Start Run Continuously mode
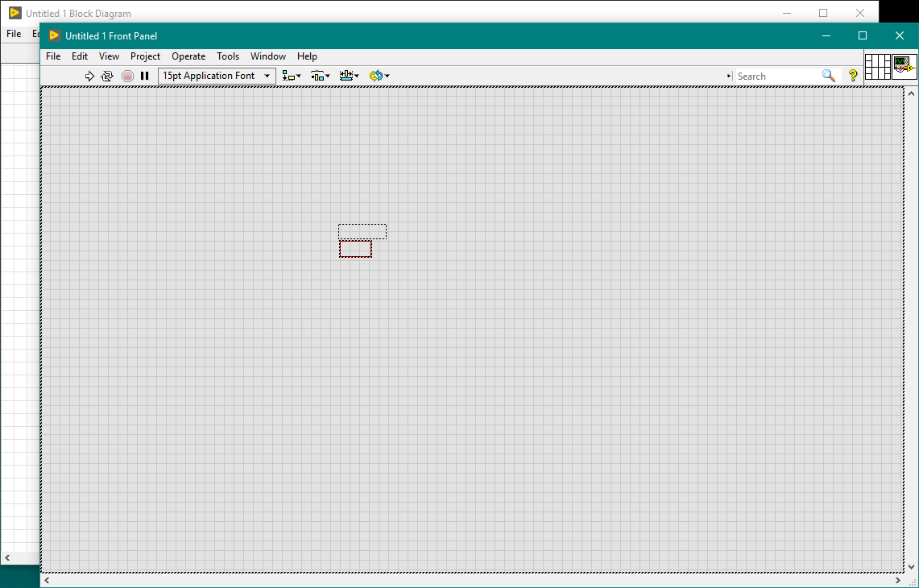The width and height of the screenshot is (919, 588). pos(107,76)
